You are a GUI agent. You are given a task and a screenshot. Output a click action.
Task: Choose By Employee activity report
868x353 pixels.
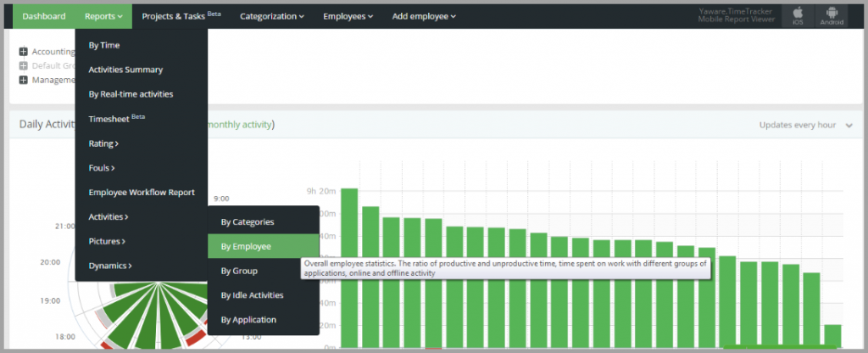(x=264, y=246)
